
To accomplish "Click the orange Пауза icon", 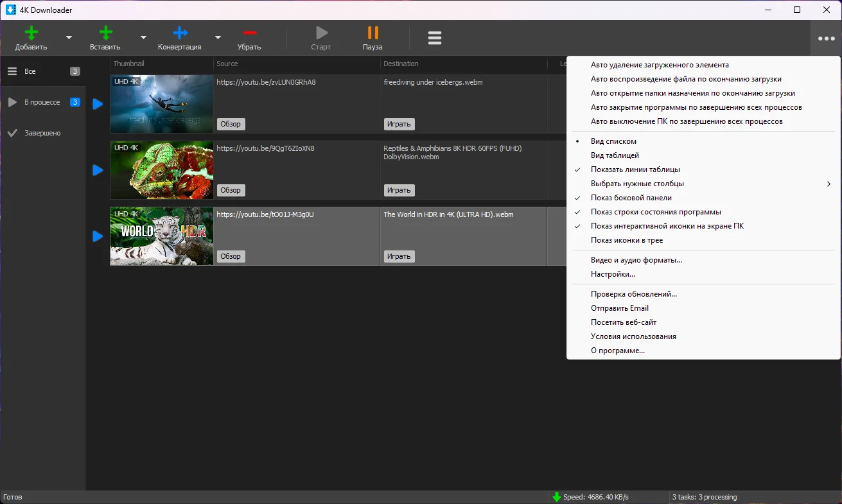I will (373, 33).
